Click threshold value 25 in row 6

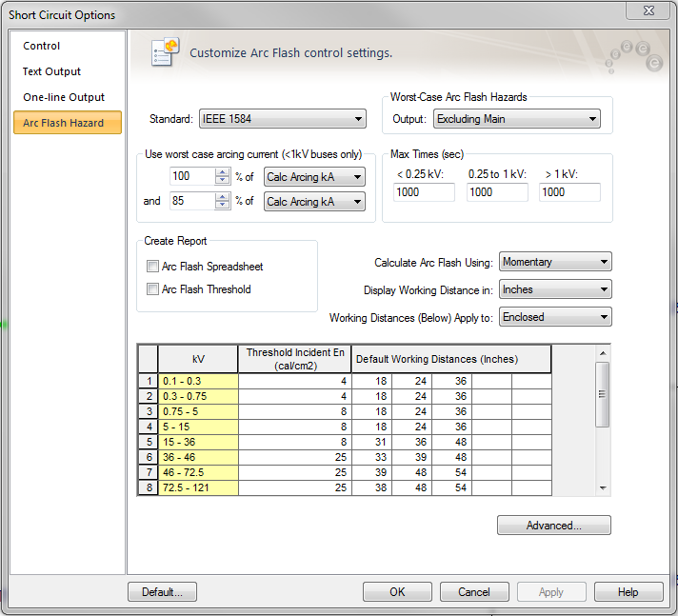(295, 457)
